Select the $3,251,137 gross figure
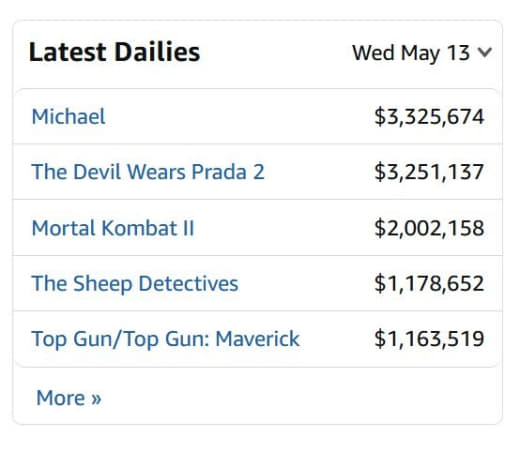This screenshot has height=452, width=520. click(x=429, y=172)
